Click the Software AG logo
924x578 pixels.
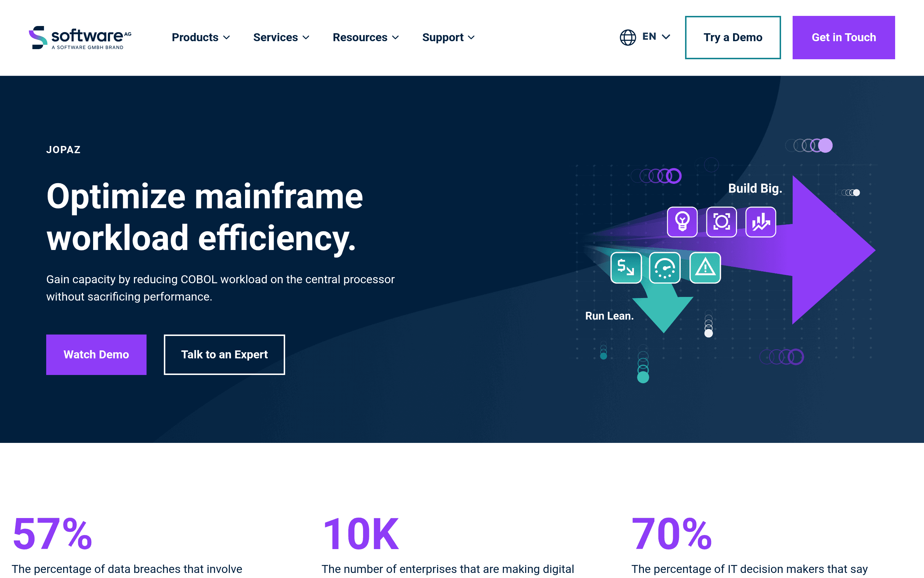[x=80, y=38]
